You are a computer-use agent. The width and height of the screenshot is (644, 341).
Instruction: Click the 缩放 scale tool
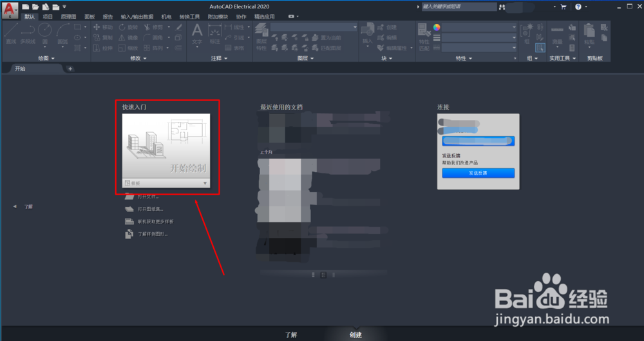click(x=128, y=48)
